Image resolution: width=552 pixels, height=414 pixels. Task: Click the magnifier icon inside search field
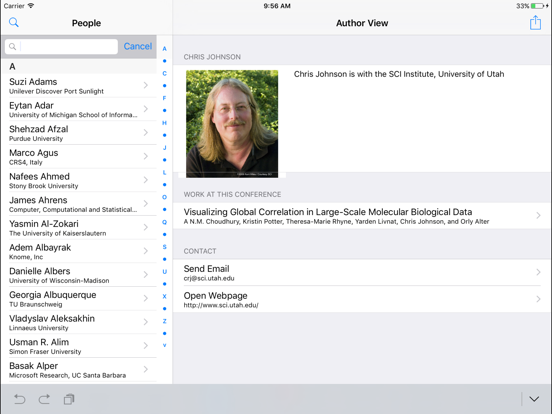tap(12, 46)
